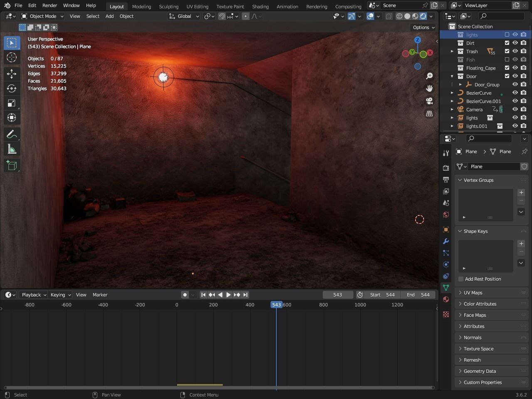Add a new vertex group with plus
This screenshot has width=532, height=399.
click(521, 193)
